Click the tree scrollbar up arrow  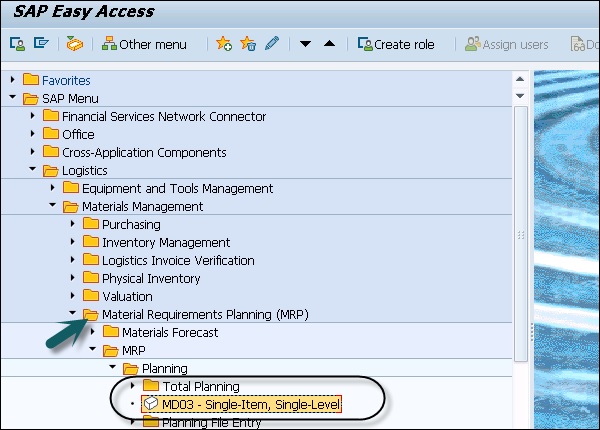click(520, 78)
